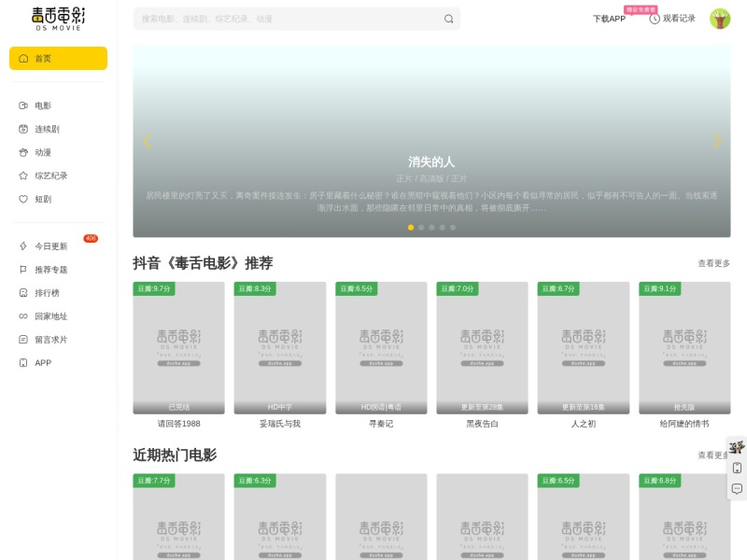Select the fourth carousel dot
The width and height of the screenshot is (747, 560).
tap(442, 228)
